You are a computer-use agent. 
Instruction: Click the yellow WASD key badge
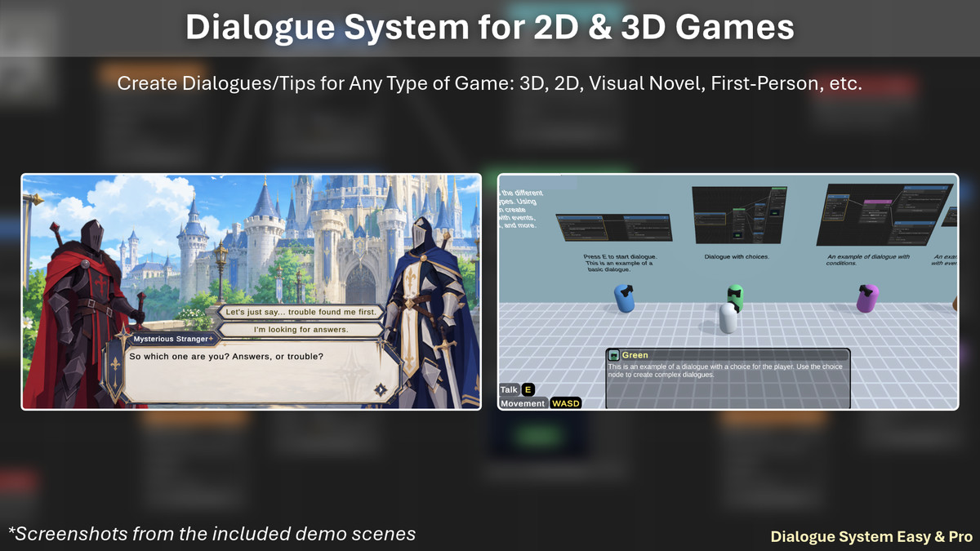click(565, 403)
